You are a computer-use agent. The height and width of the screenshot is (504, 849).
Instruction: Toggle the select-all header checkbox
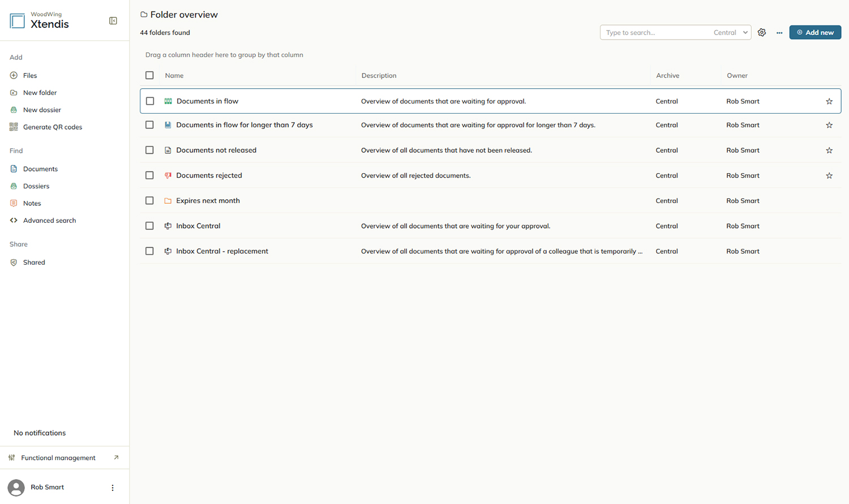tap(149, 75)
